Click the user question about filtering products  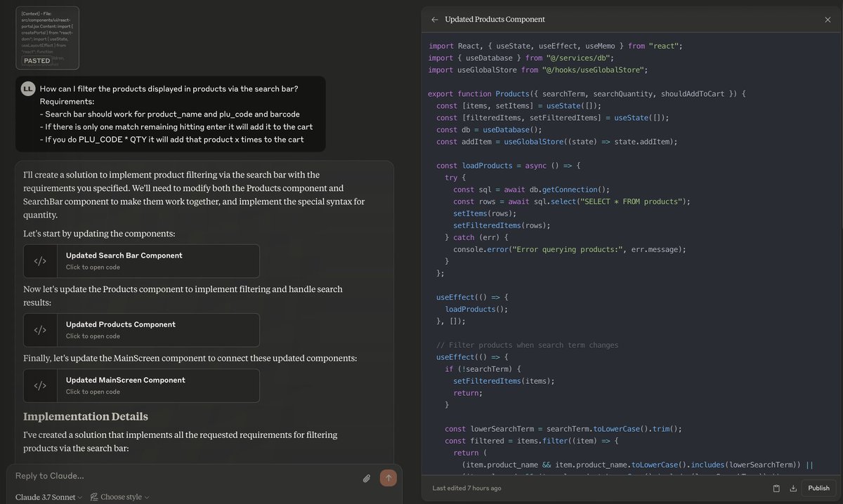tap(169, 88)
